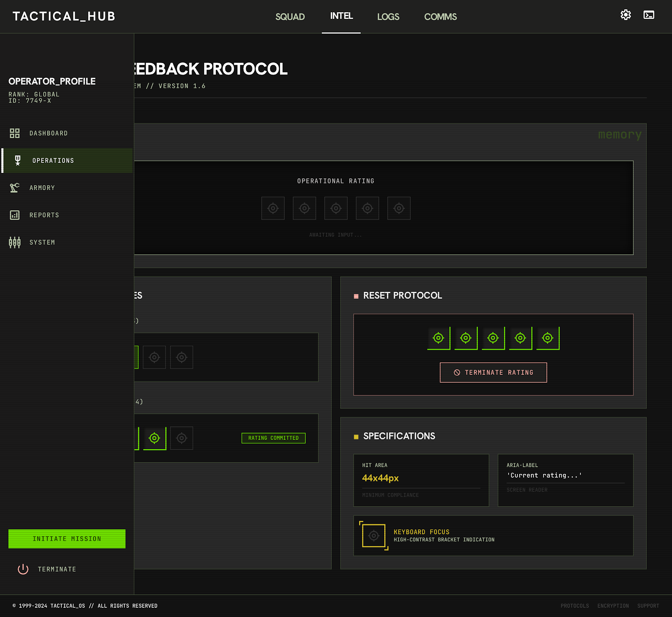The image size is (672, 617).
Task: Open settings gear in top bar
Action: click(x=626, y=15)
